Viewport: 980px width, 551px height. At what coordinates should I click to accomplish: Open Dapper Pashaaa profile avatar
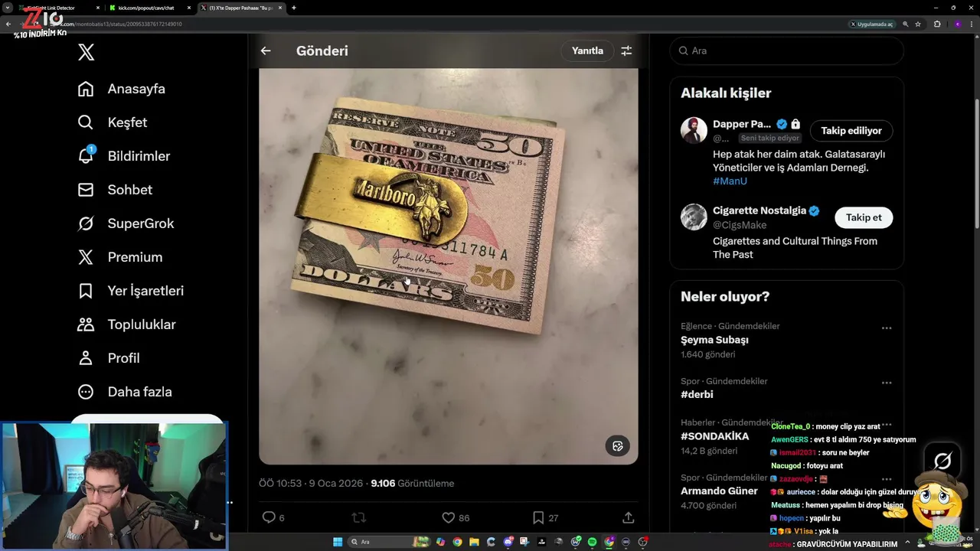[694, 130]
